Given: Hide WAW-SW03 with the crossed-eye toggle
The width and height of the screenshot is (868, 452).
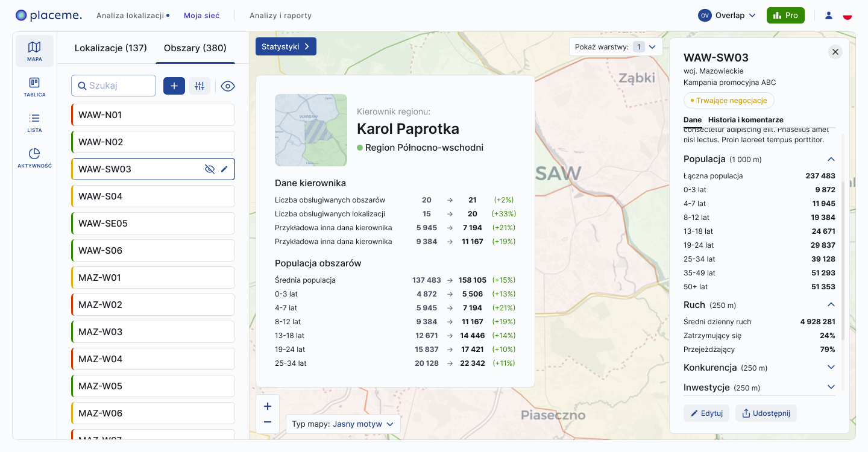Looking at the screenshot, I should [x=209, y=169].
